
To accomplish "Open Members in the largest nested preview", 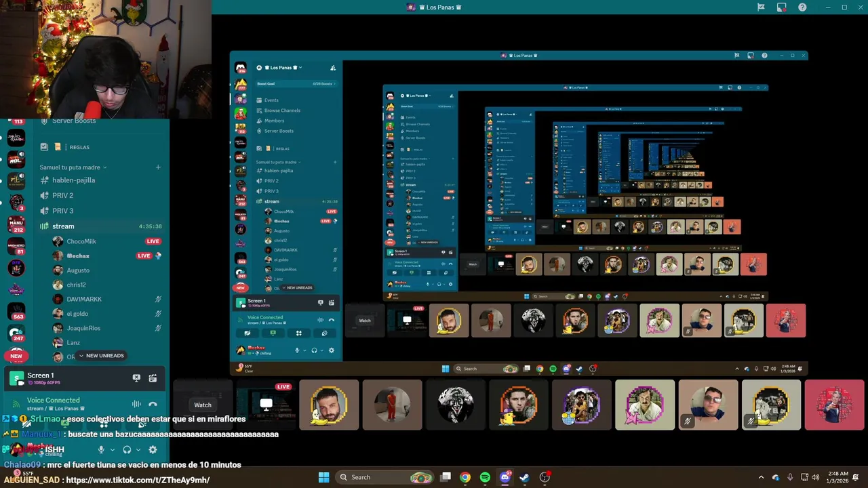I will [x=274, y=121].
